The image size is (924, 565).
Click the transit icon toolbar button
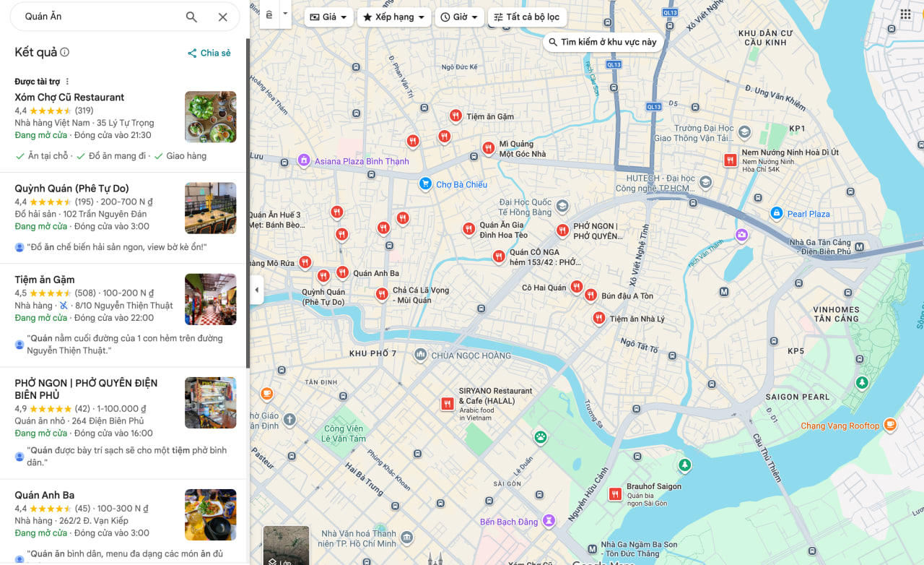pos(269,14)
